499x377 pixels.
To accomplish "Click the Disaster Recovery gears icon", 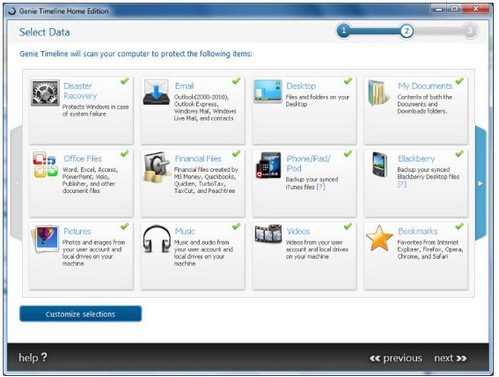I will coord(45,93).
